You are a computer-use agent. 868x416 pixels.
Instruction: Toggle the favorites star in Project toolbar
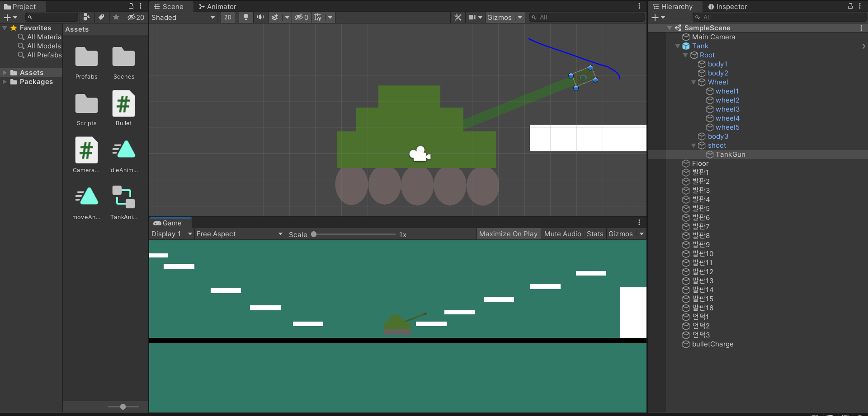116,17
